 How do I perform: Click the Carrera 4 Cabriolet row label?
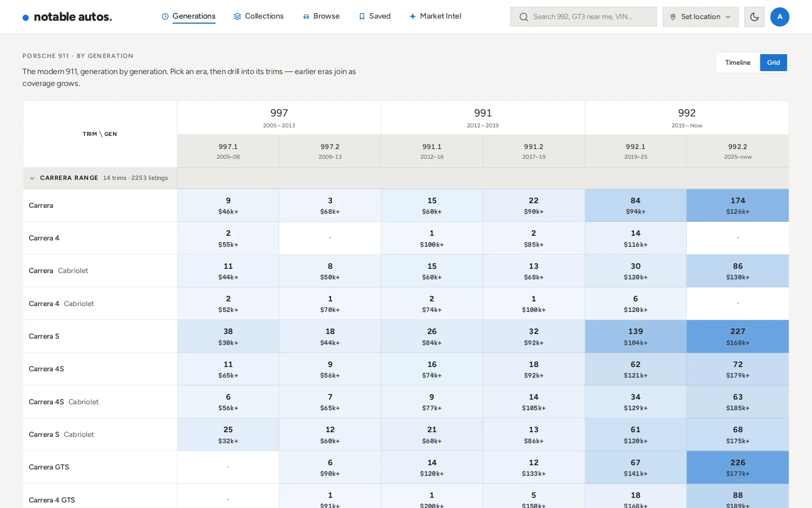pos(61,304)
